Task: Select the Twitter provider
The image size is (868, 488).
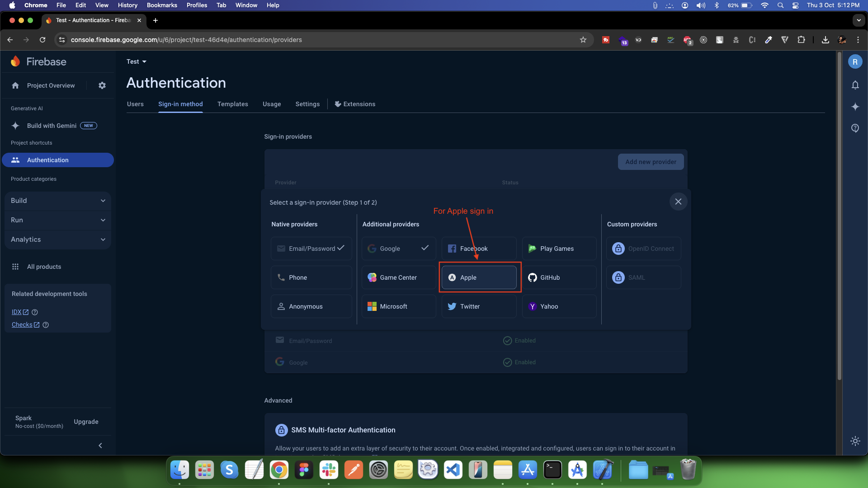Action: click(479, 306)
